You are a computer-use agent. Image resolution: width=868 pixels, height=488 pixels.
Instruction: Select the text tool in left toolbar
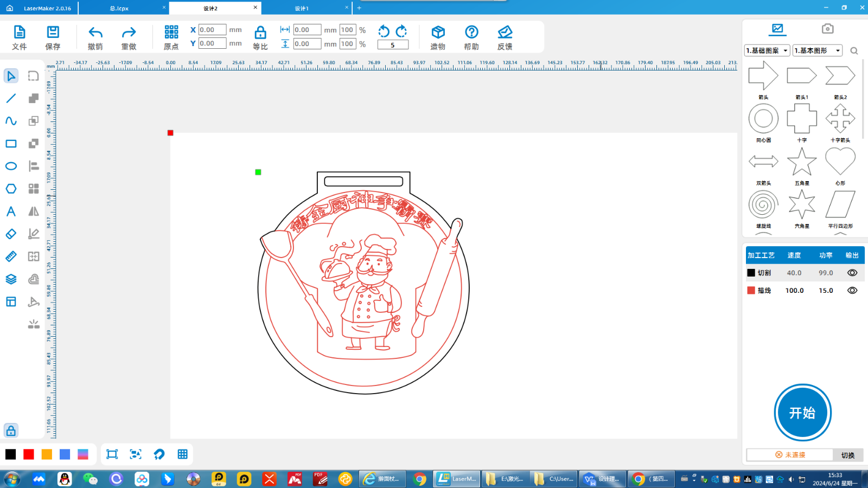11,211
